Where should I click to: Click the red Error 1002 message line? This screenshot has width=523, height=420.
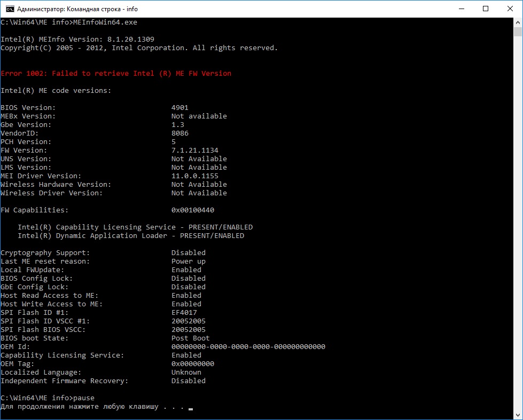116,73
